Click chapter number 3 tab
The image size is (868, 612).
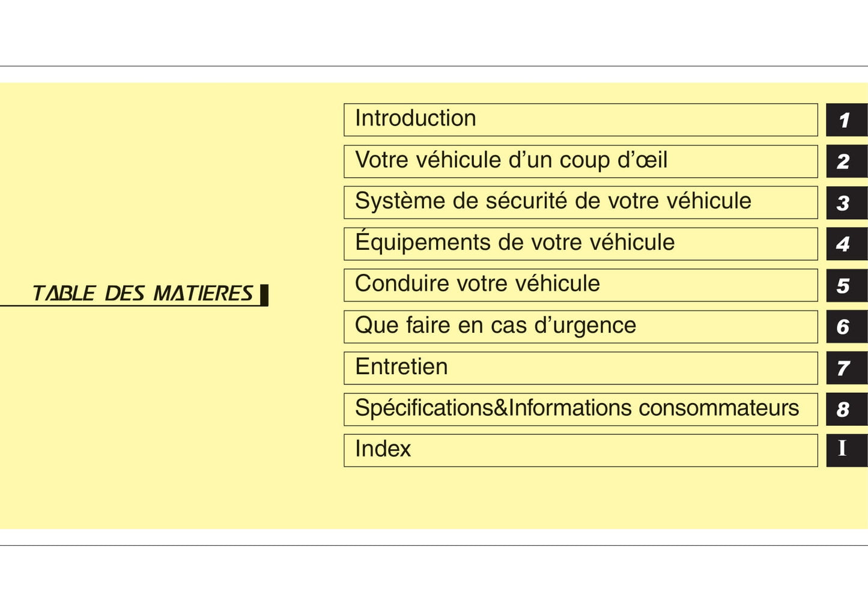[x=846, y=202]
